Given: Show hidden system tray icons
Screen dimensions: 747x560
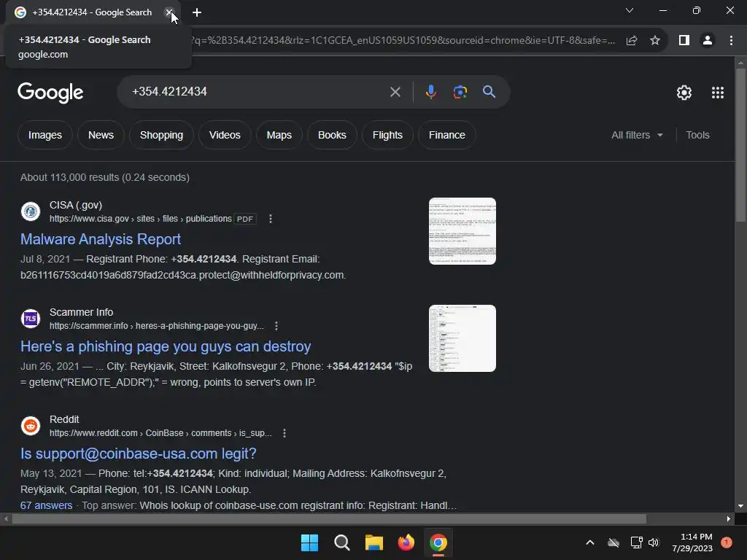Looking at the screenshot, I should [589, 542].
